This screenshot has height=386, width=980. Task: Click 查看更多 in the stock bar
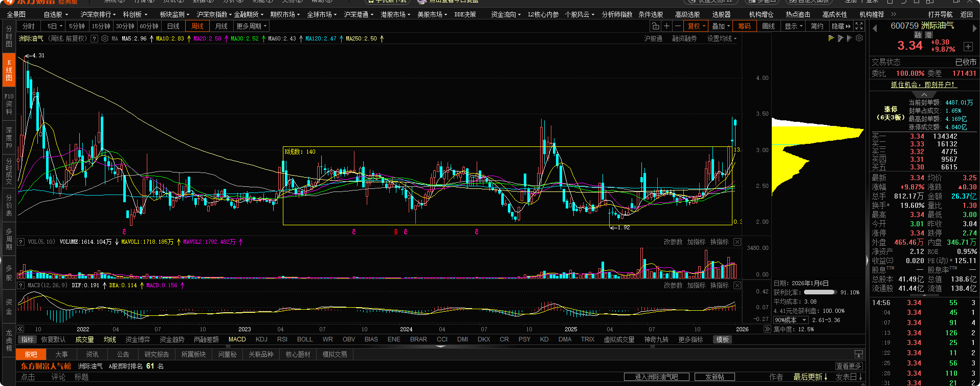[x=849, y=366]
